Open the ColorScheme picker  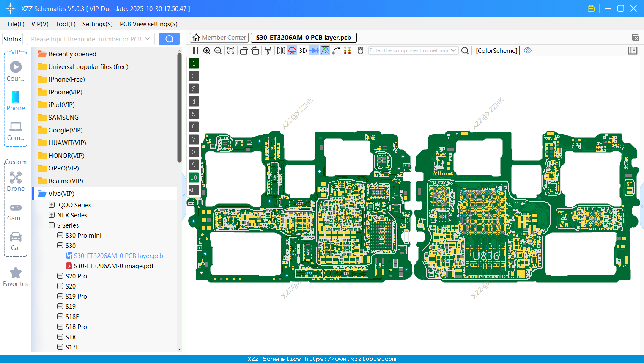pos(496,50)
